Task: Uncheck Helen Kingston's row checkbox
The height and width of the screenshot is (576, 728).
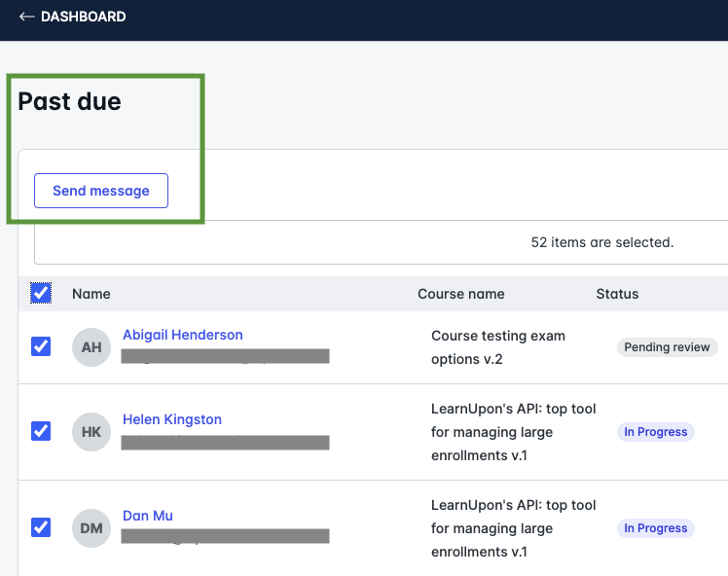Action: tap(41, 431)
